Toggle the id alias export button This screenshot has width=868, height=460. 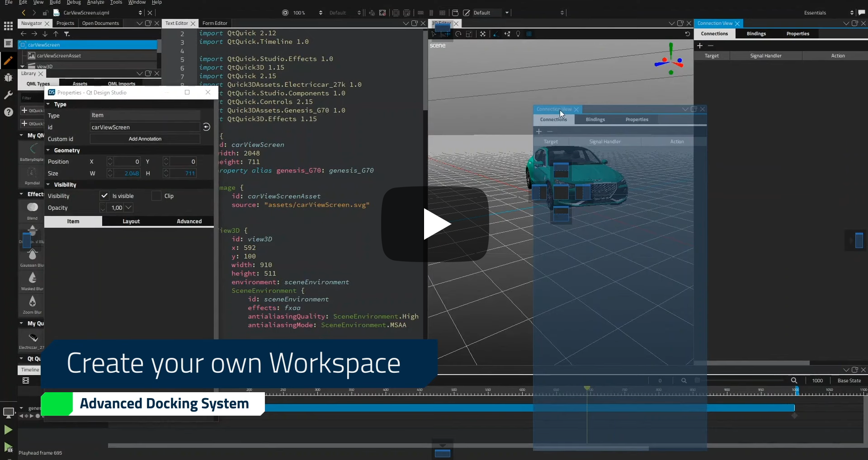point(207,127)
